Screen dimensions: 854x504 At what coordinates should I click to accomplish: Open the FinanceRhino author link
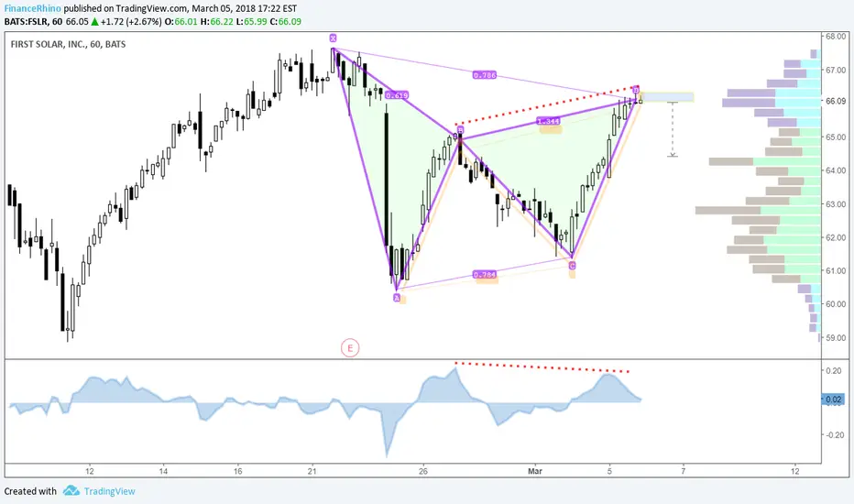point(33,9)
